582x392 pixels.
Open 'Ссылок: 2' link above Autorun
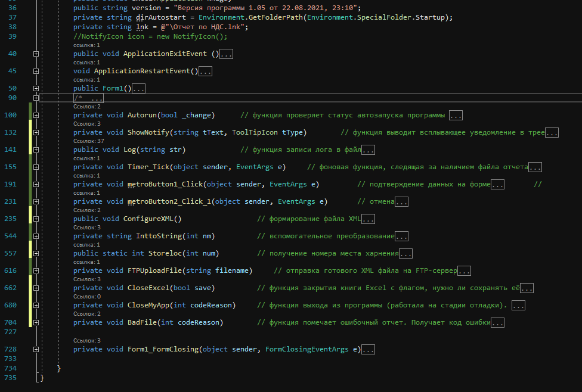coord(87,107)
